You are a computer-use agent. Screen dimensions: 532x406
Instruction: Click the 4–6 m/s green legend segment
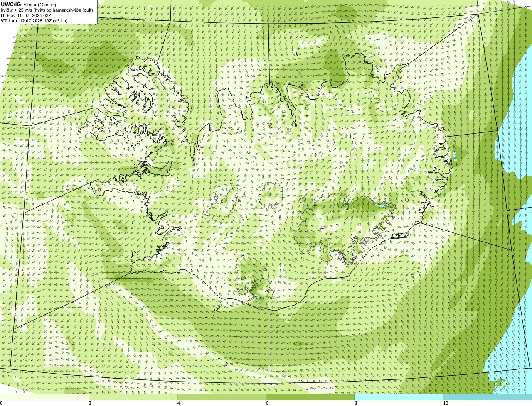pos(222,397)
